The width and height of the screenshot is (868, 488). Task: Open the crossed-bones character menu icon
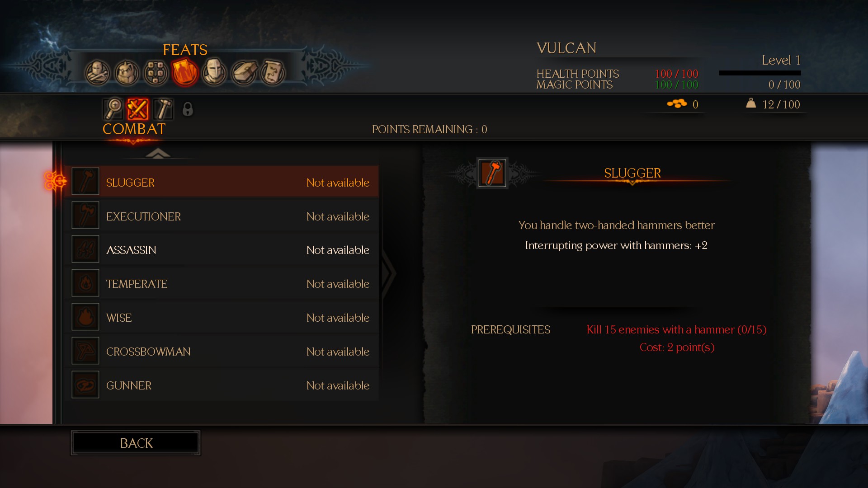98,73
